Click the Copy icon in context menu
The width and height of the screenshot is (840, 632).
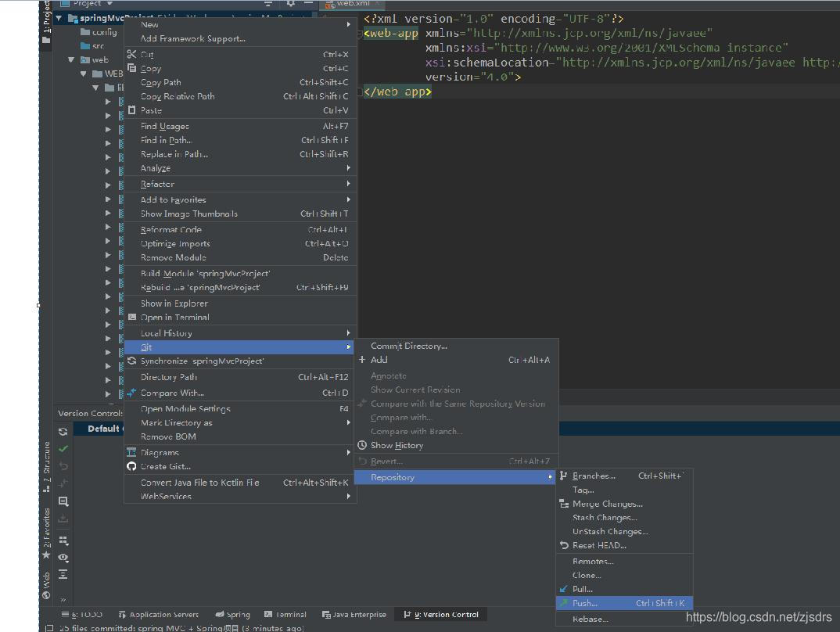131,68
